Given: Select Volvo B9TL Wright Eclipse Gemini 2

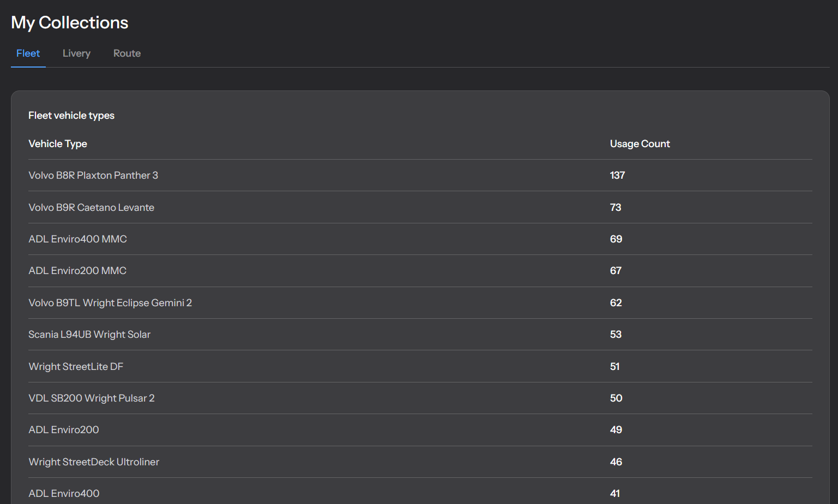Looking at the screenshot, I should (x=110, y=303).
